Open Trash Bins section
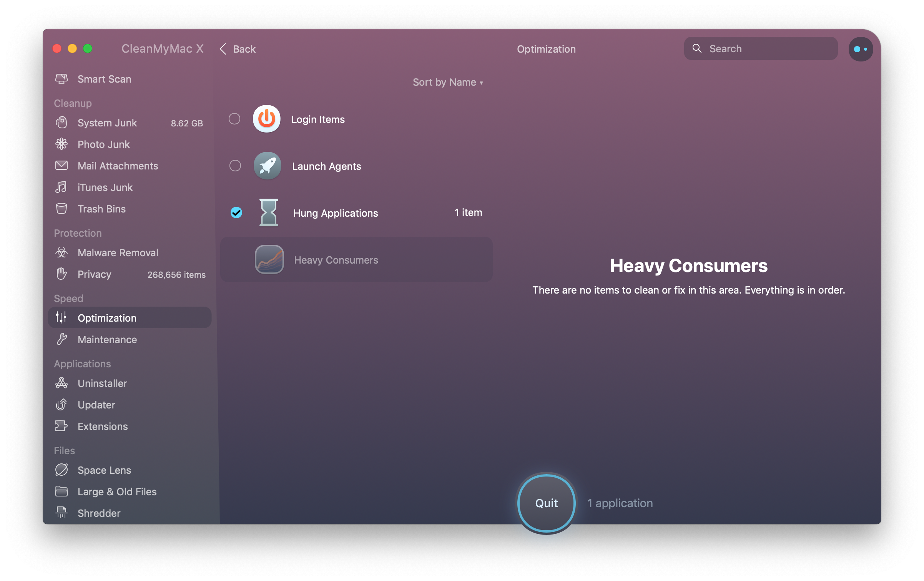924x581 pixels. tap(130, 209)
